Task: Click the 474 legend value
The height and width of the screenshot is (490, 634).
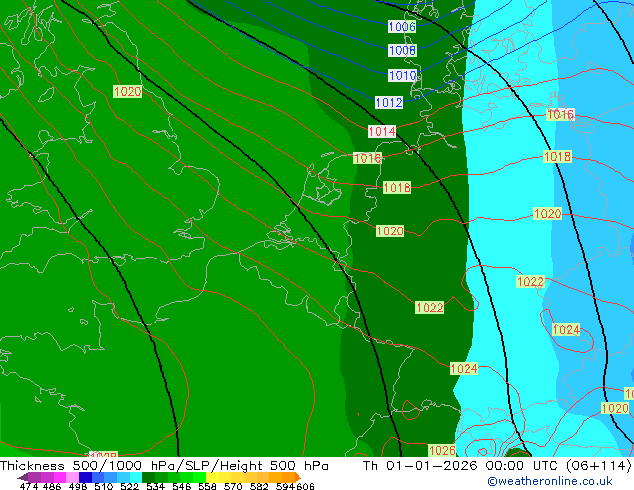Action: pyautogui.click(x=29, y=486)
